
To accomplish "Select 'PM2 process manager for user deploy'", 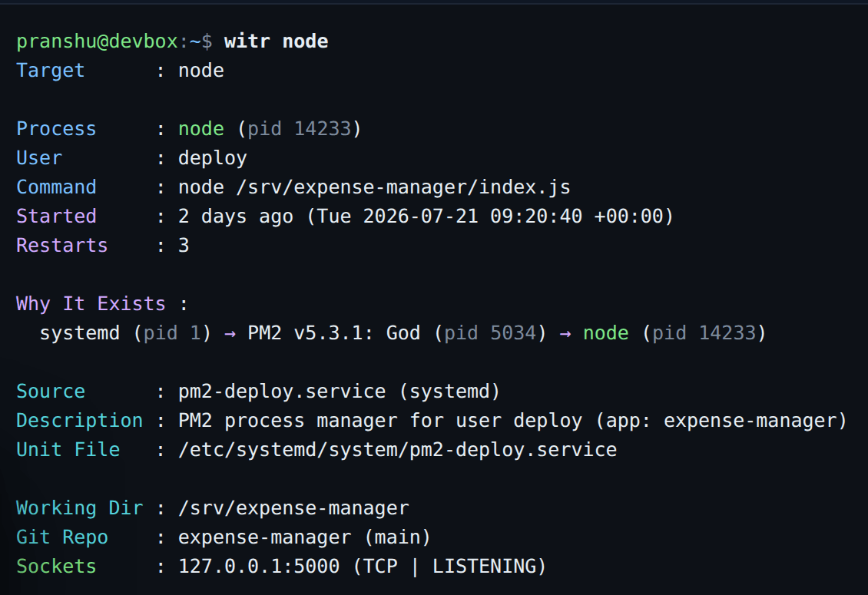I will pyautogui.click(x=380, y=421).
